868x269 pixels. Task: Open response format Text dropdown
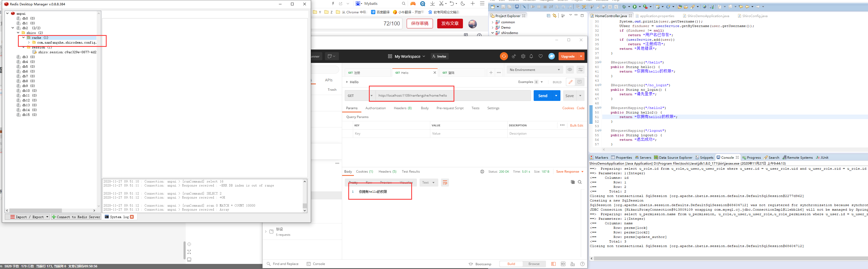coord(429,183)
